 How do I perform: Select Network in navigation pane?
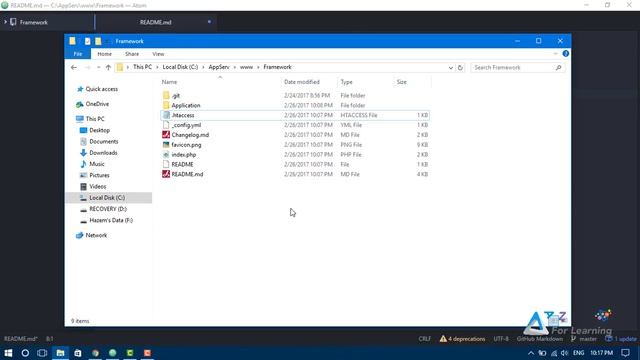point(96,236)
